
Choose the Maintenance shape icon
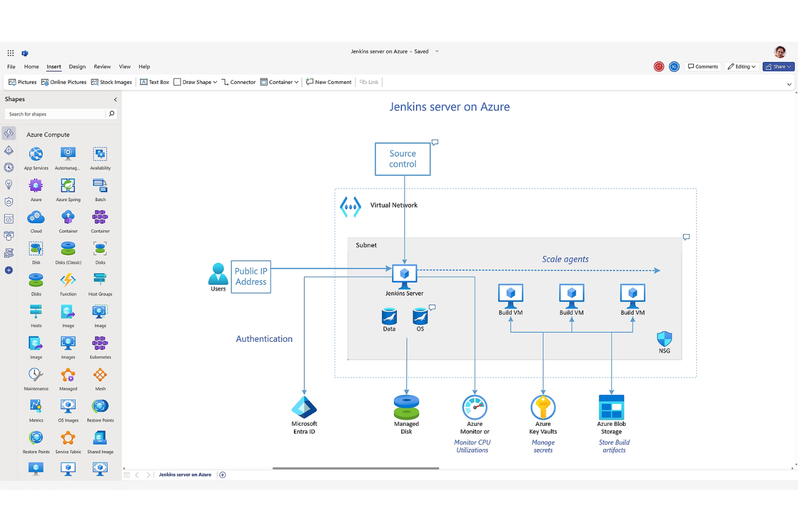coord(36,375)
